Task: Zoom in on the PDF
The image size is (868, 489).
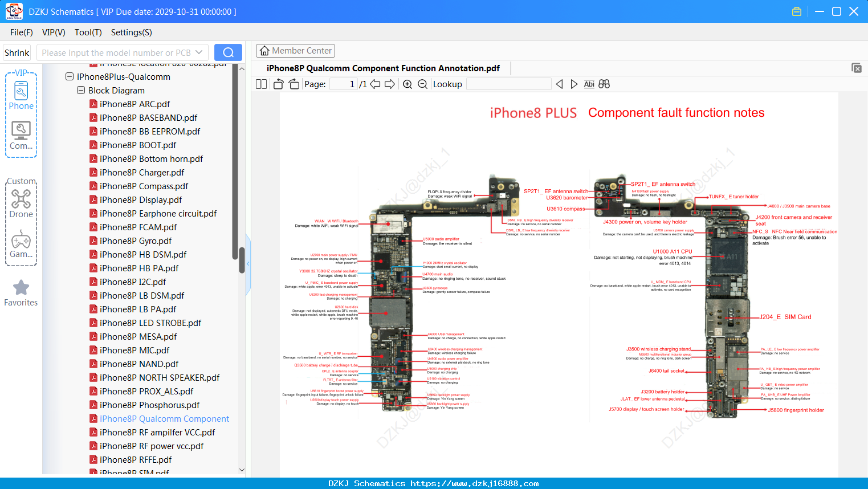Action: click(407, 84)
